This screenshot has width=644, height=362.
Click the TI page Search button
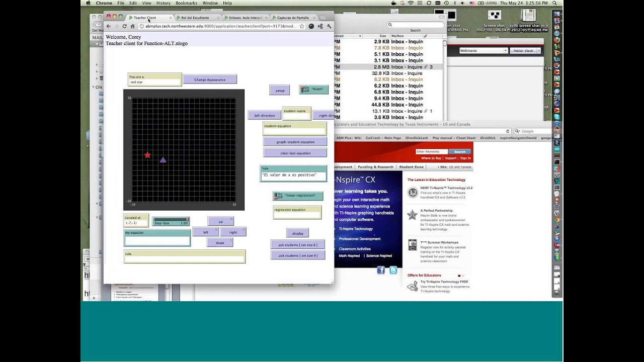click(460, 151)
